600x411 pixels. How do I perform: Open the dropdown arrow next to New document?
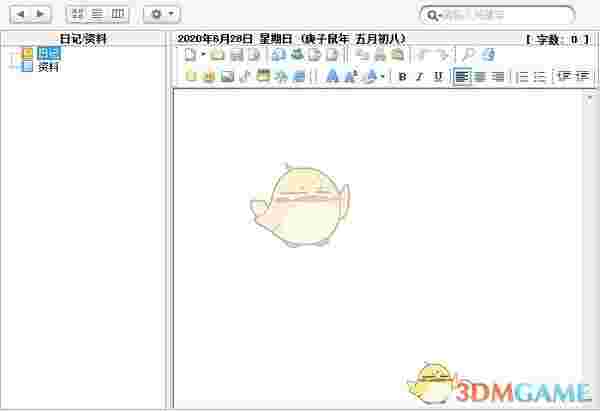click(x=203, y=55)
